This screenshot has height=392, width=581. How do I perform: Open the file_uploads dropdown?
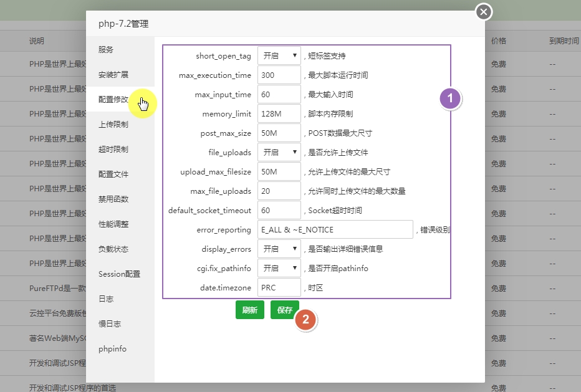[x=279, y=151]
